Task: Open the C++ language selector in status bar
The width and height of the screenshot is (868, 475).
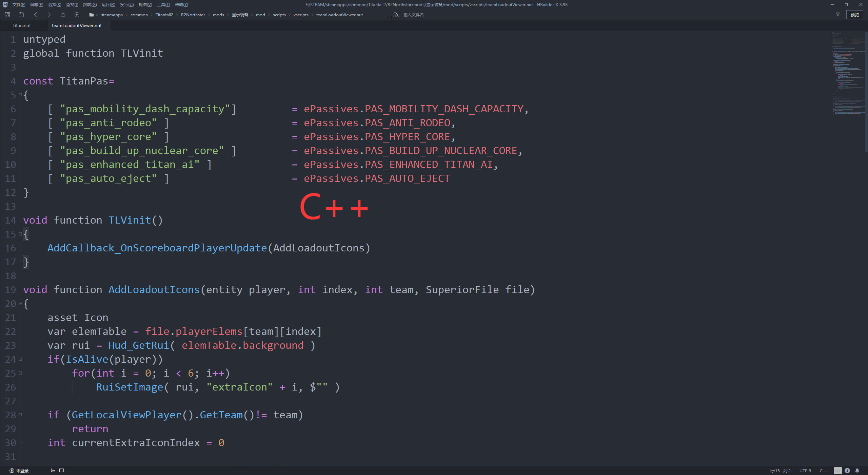Action: coord(824,471)
